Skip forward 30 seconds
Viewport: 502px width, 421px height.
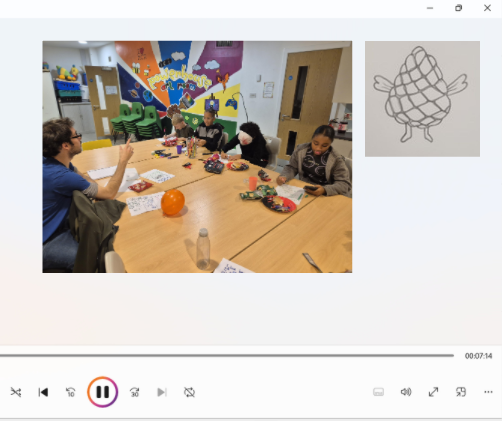click(x=135, y=392)
